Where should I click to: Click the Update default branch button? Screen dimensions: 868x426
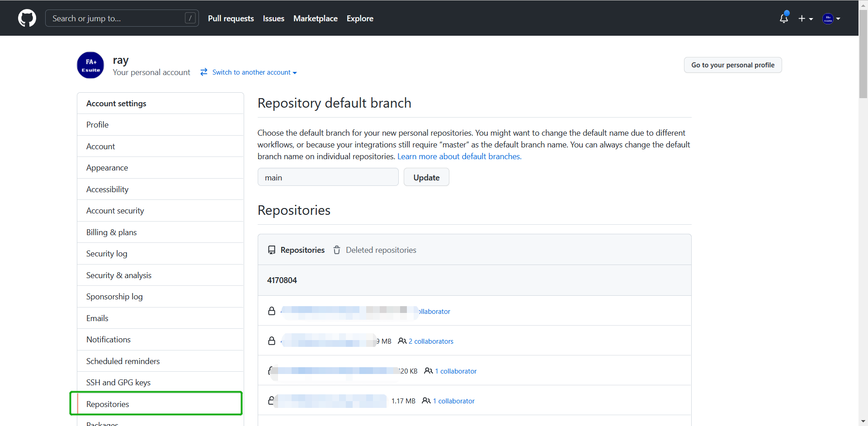click(x=426, y=177)
